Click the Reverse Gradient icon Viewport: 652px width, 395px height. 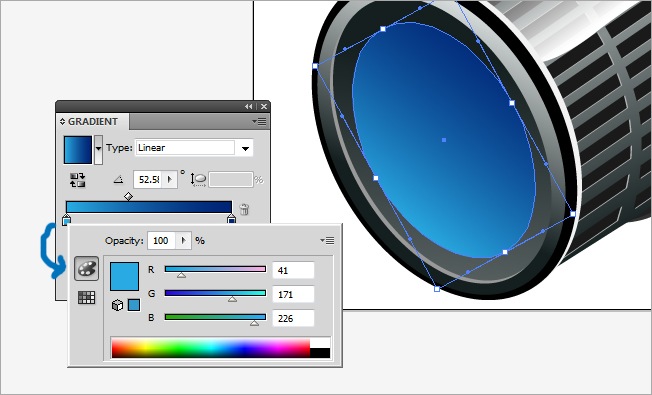[x=78, y=180]
